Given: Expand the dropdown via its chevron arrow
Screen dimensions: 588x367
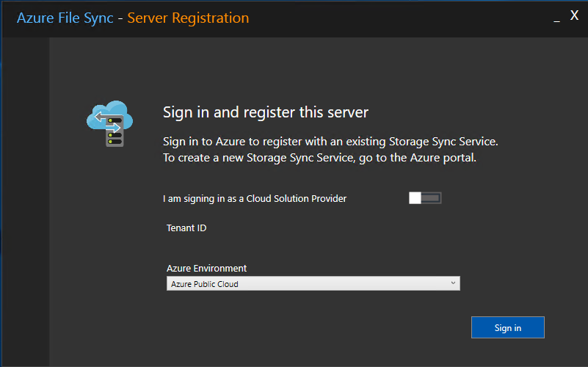Looking at the screenshot, I should (x=453, y=283).
